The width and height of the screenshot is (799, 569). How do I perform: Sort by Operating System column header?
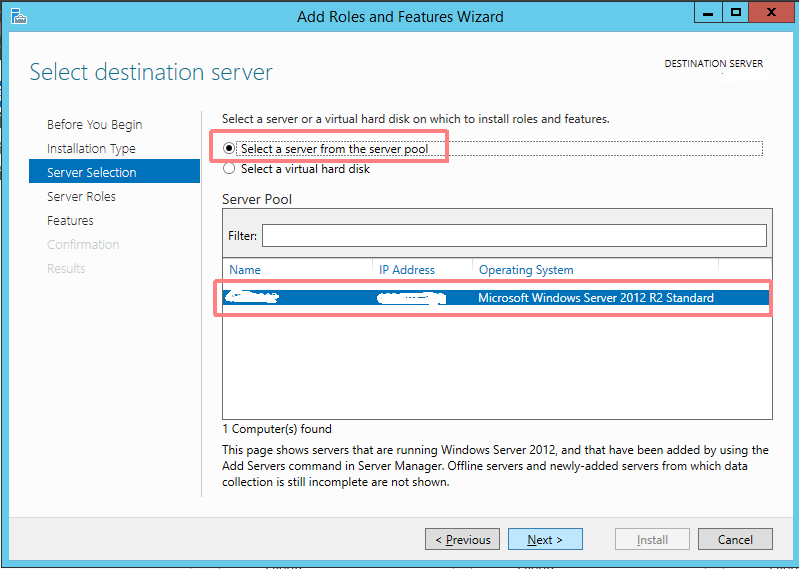click(526, 270)
